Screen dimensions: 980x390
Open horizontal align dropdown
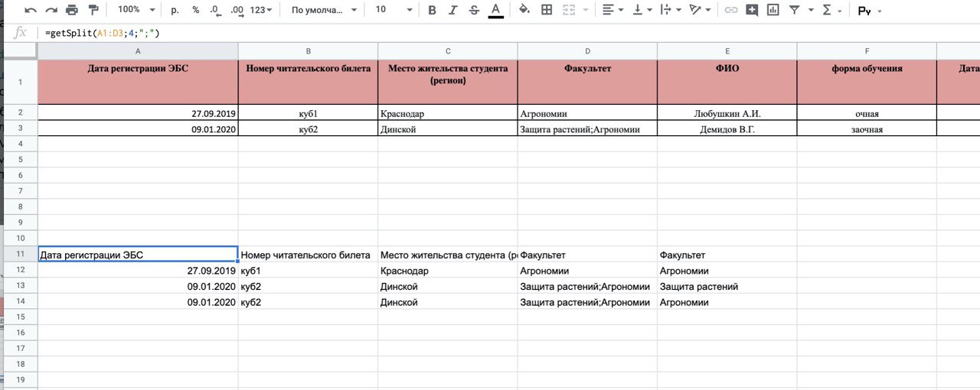click(x=612, y=10)
